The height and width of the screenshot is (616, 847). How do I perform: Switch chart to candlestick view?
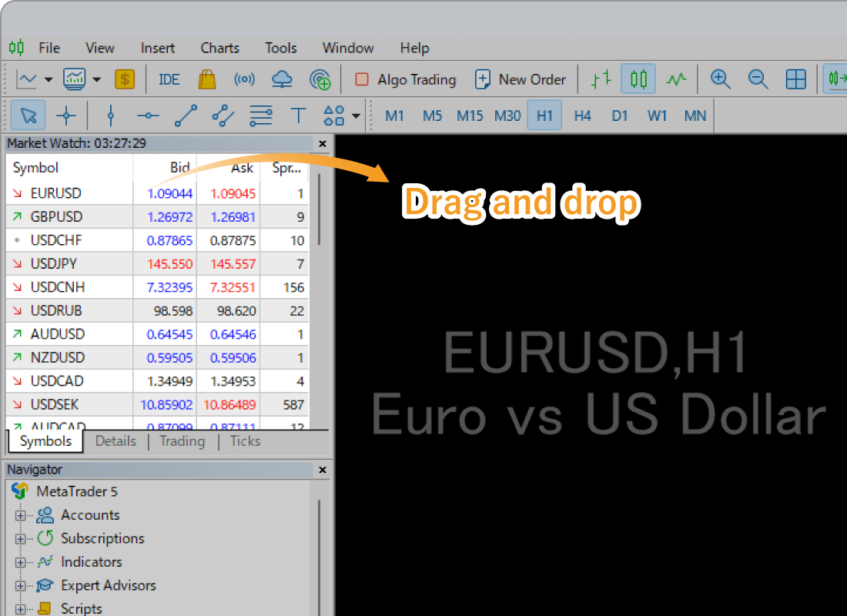638,79
